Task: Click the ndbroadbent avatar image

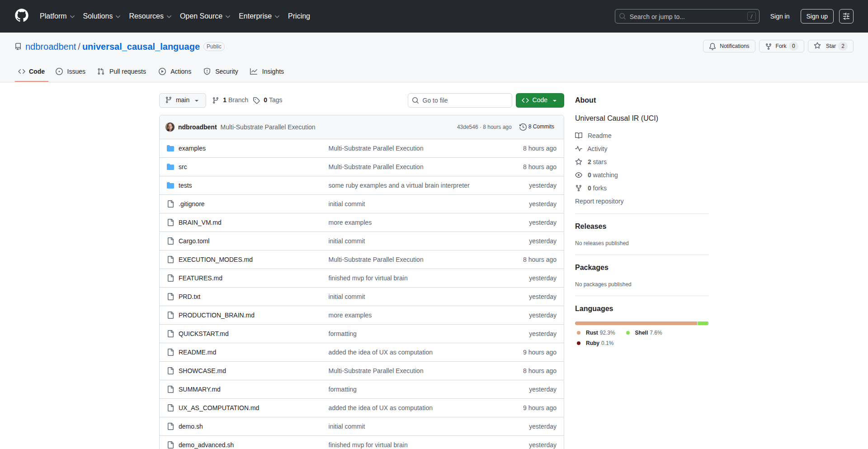Action: (170, 127)
